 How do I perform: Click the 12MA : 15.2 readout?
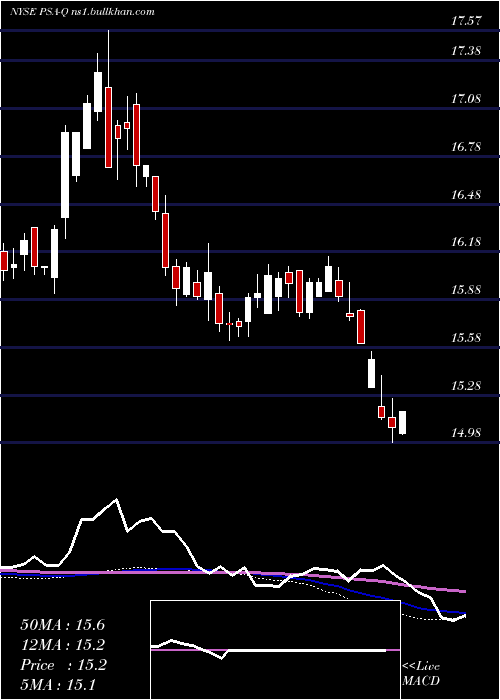click(62, 645)
